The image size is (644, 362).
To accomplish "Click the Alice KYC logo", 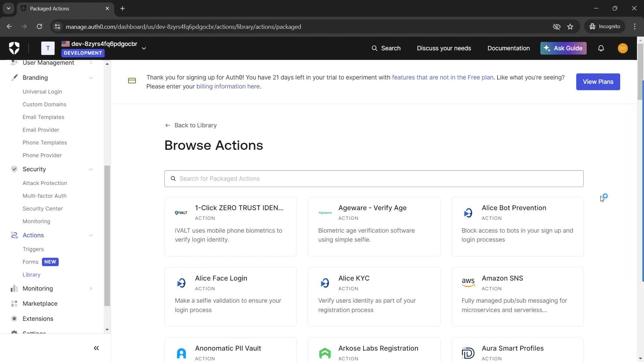I will click(325, 283).
